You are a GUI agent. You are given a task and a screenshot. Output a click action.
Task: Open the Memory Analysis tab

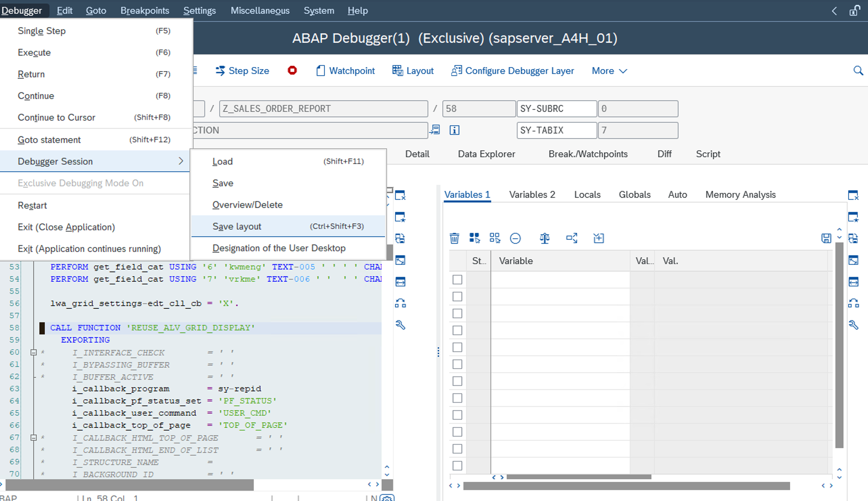[740, 194]
